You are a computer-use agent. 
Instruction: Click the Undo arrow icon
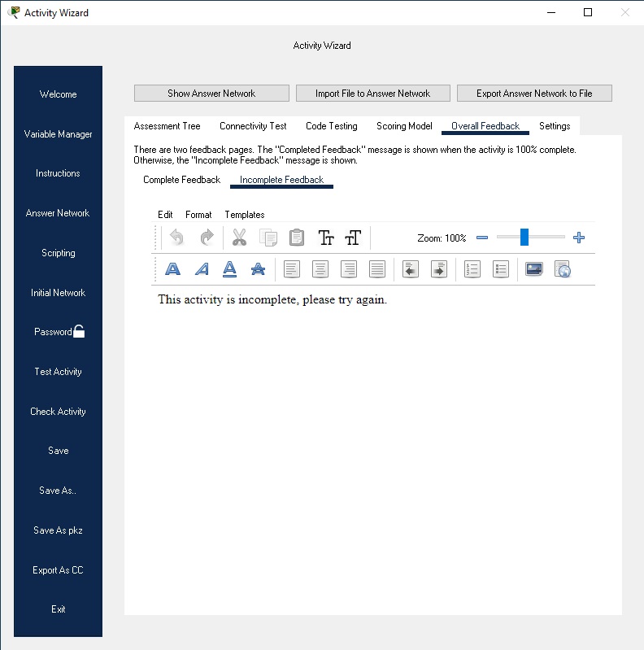click(x=177, y=238)
